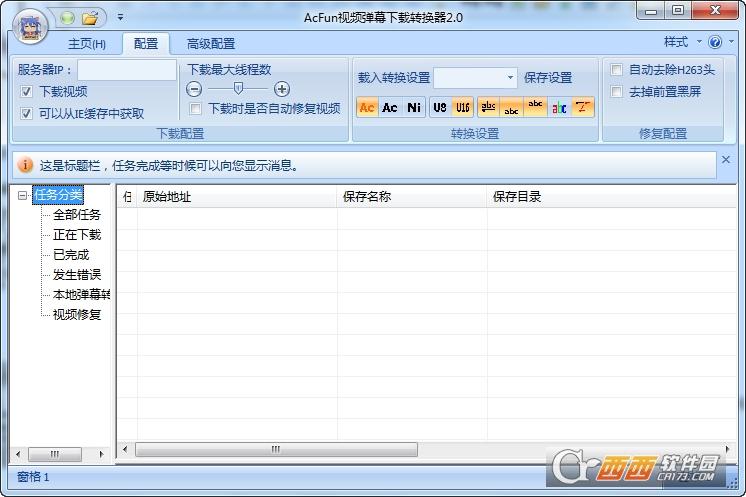The image size is (746, 497).
Task: Click the blue help question mark icon
Action: [715, 42]
